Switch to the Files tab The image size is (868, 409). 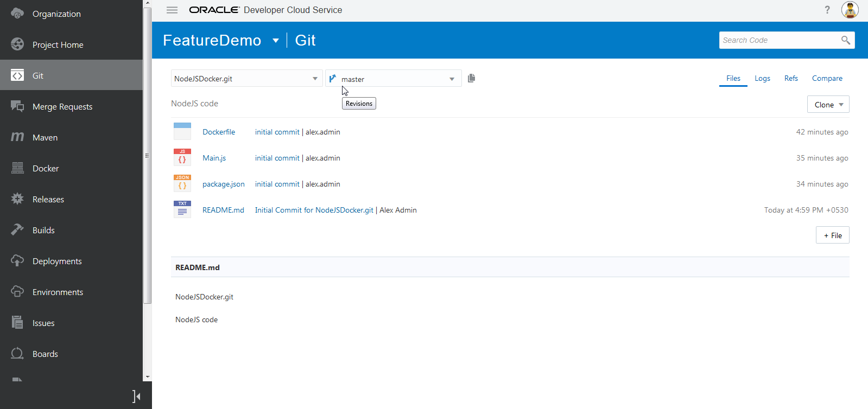tap(733, 78)
